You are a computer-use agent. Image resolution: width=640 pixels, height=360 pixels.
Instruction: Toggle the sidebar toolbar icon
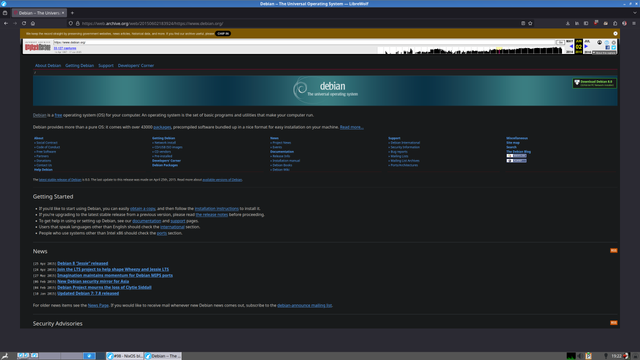click(x=586, y=23)
